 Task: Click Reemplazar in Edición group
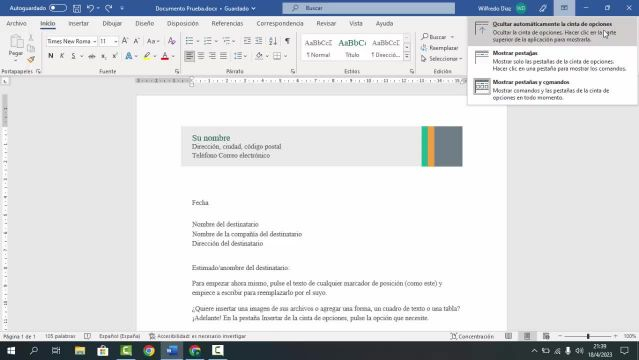440,48
